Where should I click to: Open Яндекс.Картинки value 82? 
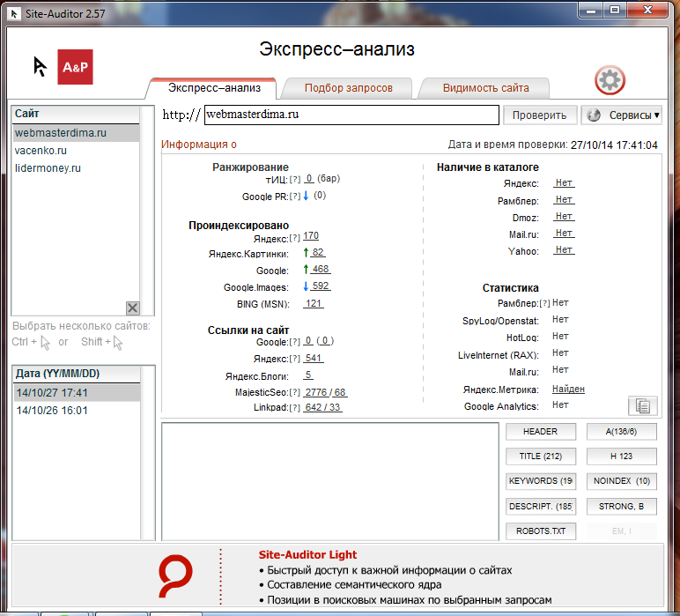click(x=318, y=252)
